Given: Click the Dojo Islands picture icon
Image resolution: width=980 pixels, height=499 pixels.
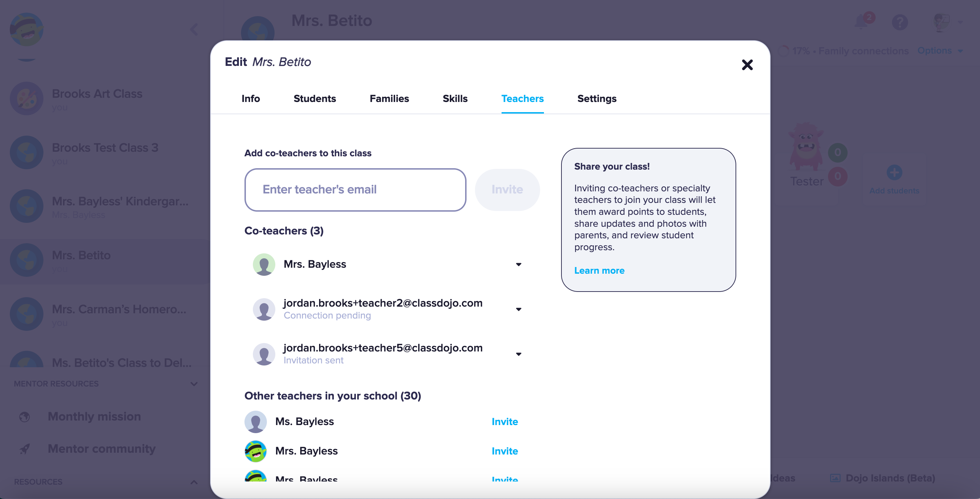Looking at the screenshot, I should 835,478.
